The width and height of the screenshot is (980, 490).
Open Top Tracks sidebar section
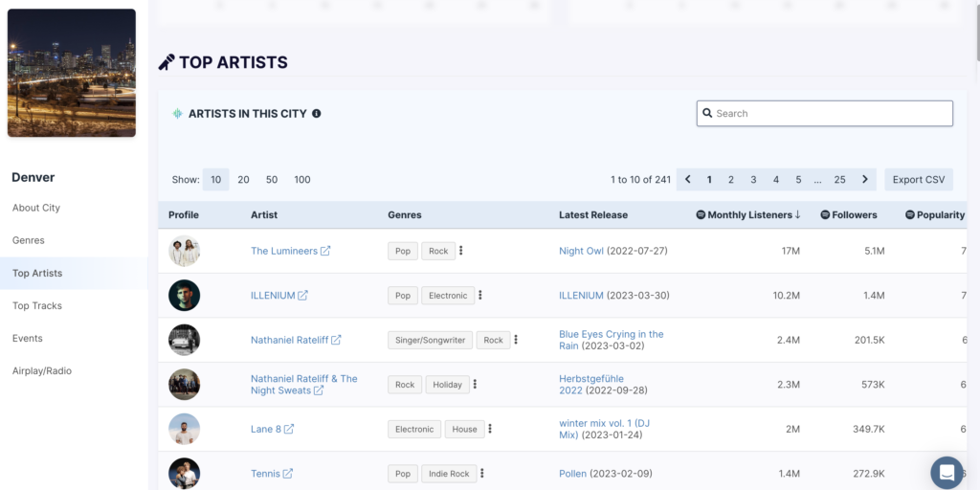pos(37,305)
